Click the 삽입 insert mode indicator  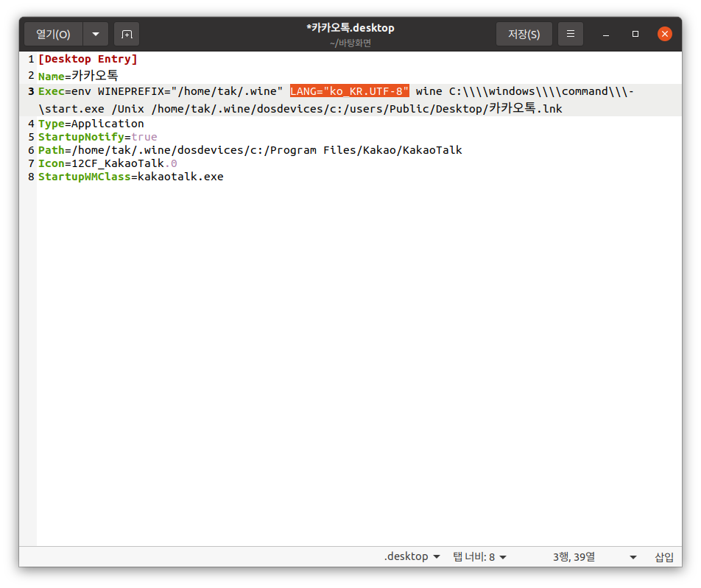tap(664, 556)
